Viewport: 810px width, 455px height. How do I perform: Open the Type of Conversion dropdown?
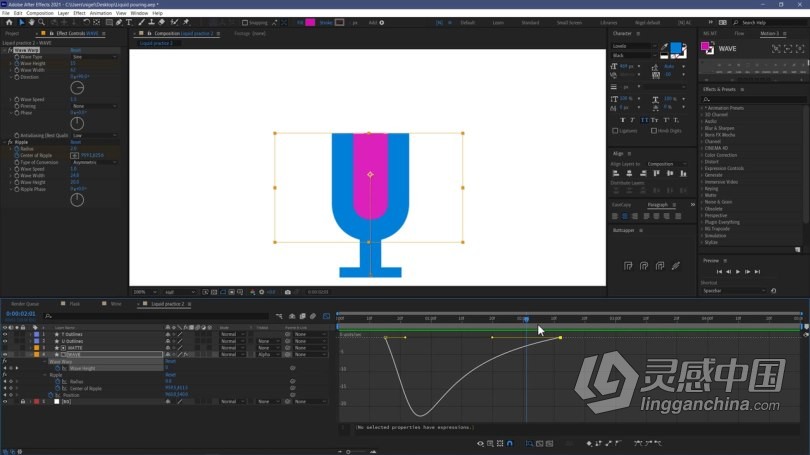(x=94, y=162)
